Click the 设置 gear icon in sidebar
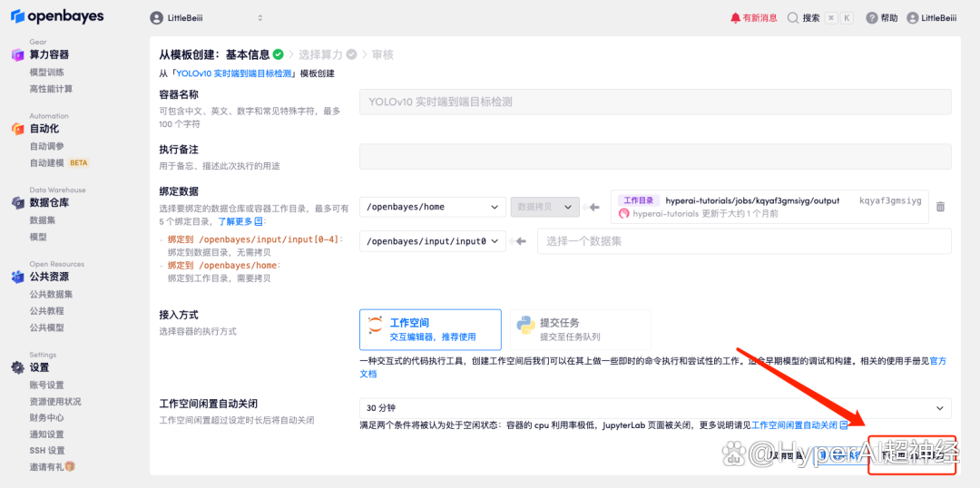This screenshot has height=488, width=980. click(x=17, y=367)
